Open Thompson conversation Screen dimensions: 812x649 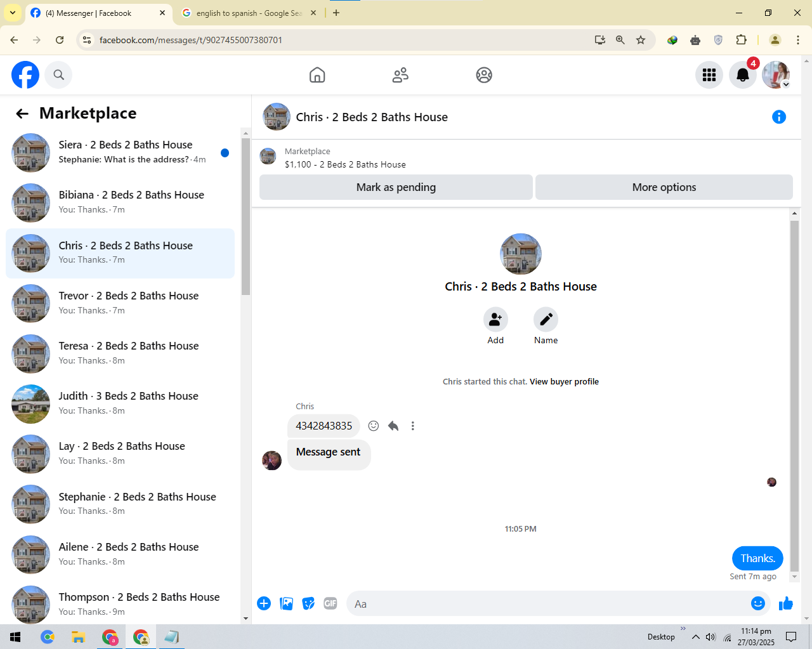[121, 605]
